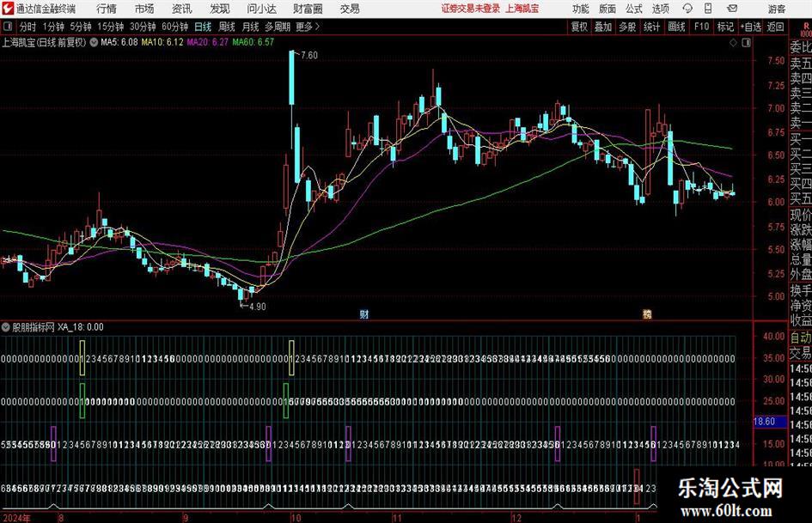Open the F10 company info button
The width and height of the screenshot is (812, 523).
(x=701, y=27)
